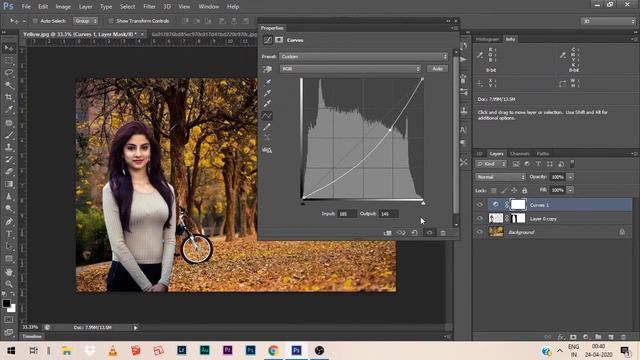Image resolution: width=640 pixels, height=360 pixels.
Task: Hide the Layer 0 copy layer
Action: [x=480, y=218]
